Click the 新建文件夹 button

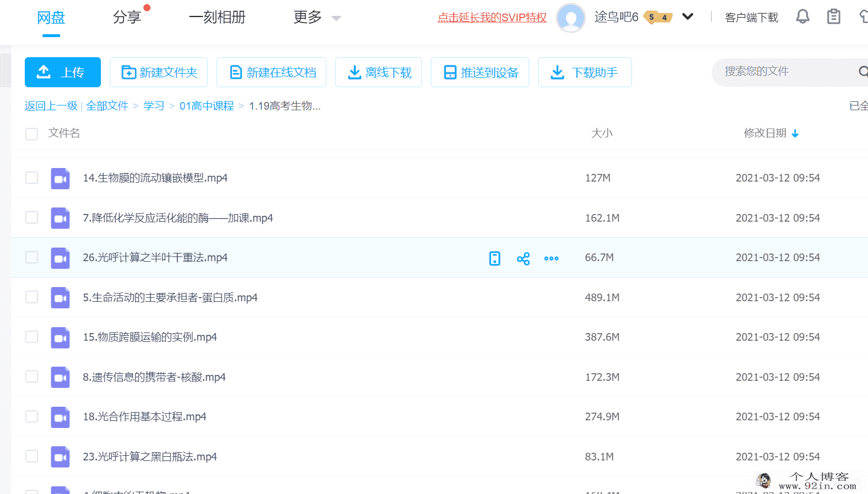pyautogui.click(x=159, y=72)
